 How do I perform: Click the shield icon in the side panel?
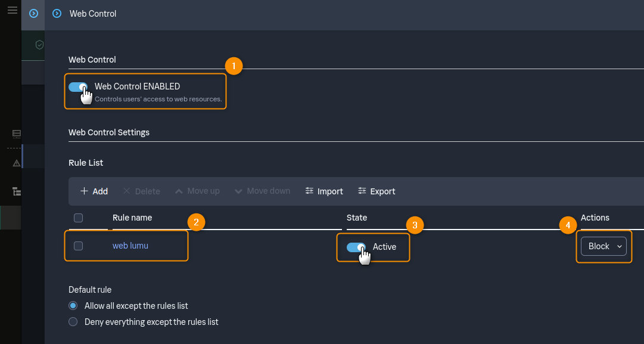(x=39, y=45)
